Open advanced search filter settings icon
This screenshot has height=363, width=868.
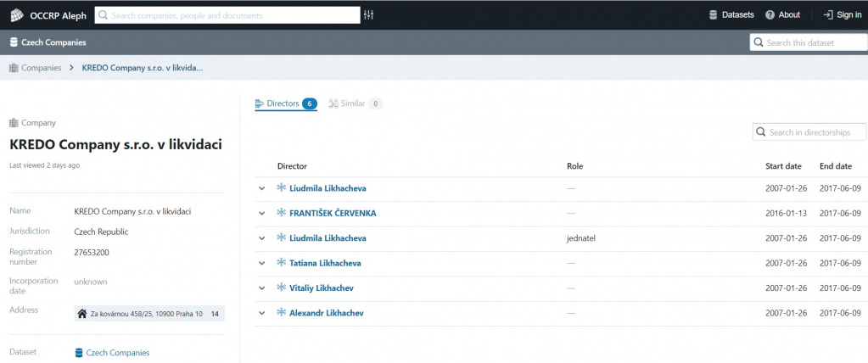coord(368,15)
